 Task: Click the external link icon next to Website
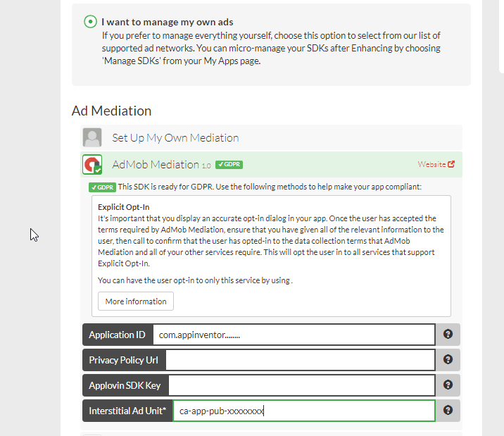pos(451,164)
